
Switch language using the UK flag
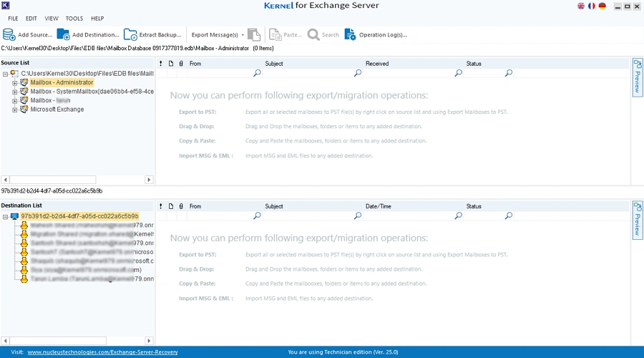[580, 6]
